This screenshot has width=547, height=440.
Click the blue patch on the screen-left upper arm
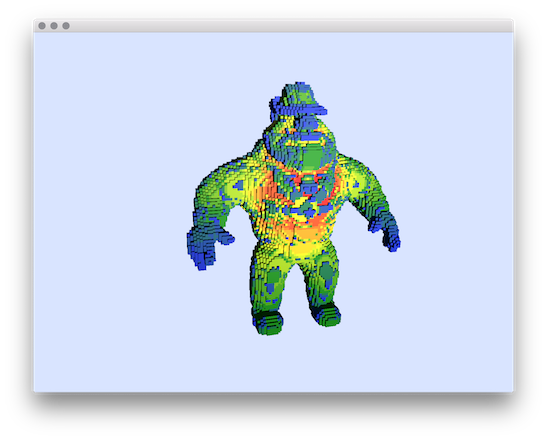pyautogui.click(x=238, y=185)
